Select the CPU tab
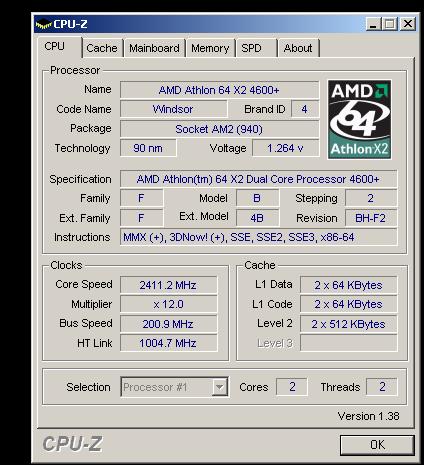Image resolution: width=424 pixels, height=465 pixels. click(59, 46)
